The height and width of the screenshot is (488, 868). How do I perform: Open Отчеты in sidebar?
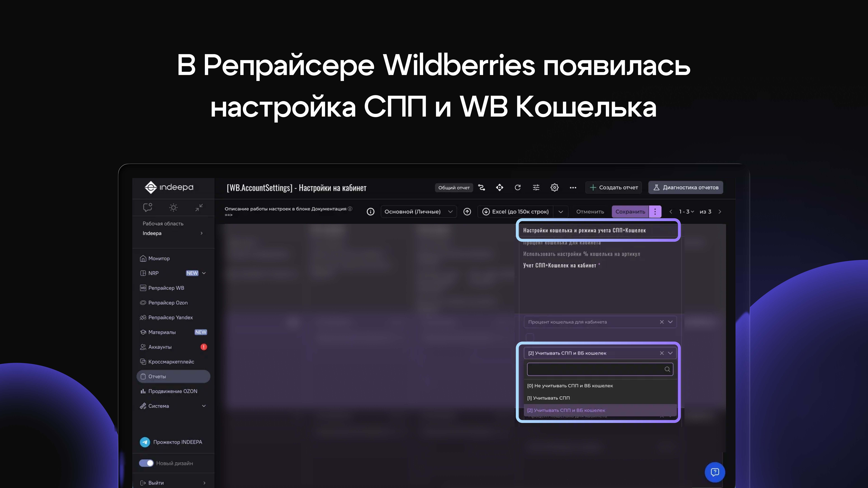(173, 377)
